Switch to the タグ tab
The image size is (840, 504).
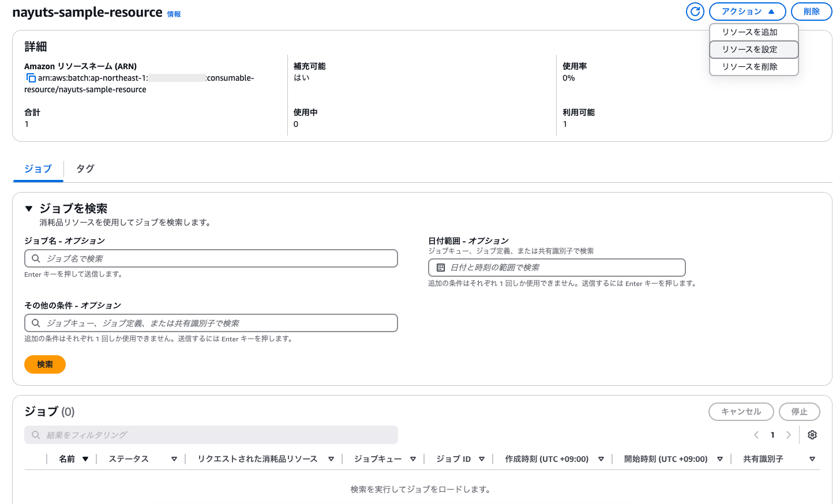(x=85, y=169)
